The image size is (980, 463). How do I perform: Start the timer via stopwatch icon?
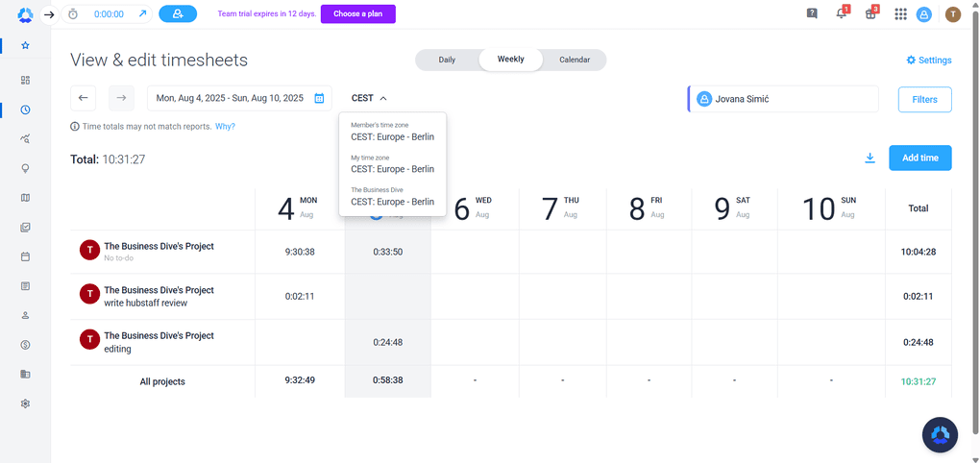click(73, 13)
